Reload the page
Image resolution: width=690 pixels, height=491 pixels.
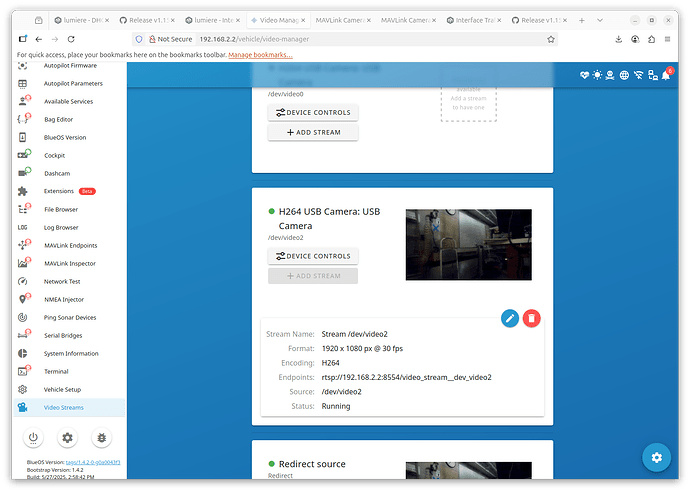[71, 39]
